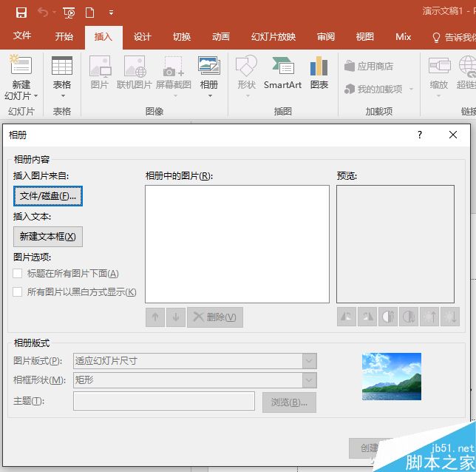Open the 屏幕截图 dropdown arrow
Screen dimensions: 476x472
coord(175,96)
